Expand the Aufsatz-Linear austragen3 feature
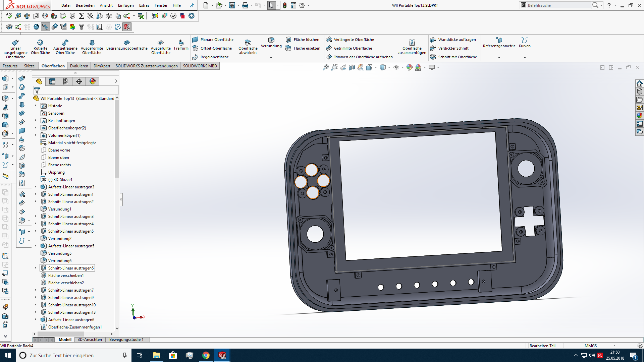The width and height of the screenshot is (644, 362). [x=36, y=187]
